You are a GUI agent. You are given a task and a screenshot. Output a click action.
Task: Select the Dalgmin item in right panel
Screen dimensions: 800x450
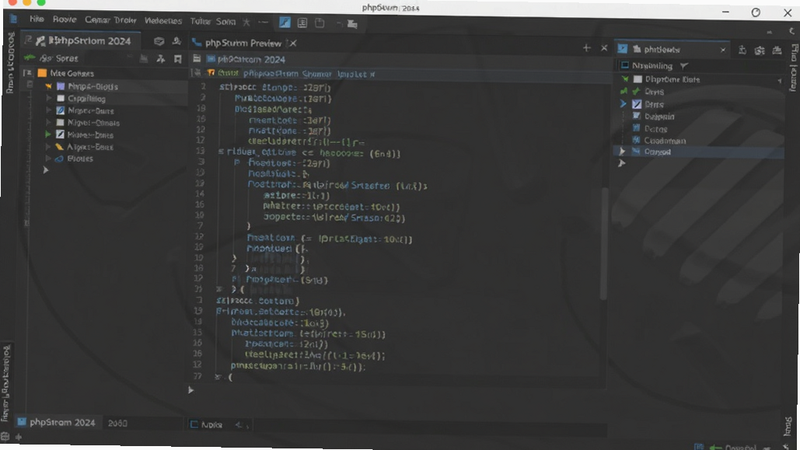[659, 117]
